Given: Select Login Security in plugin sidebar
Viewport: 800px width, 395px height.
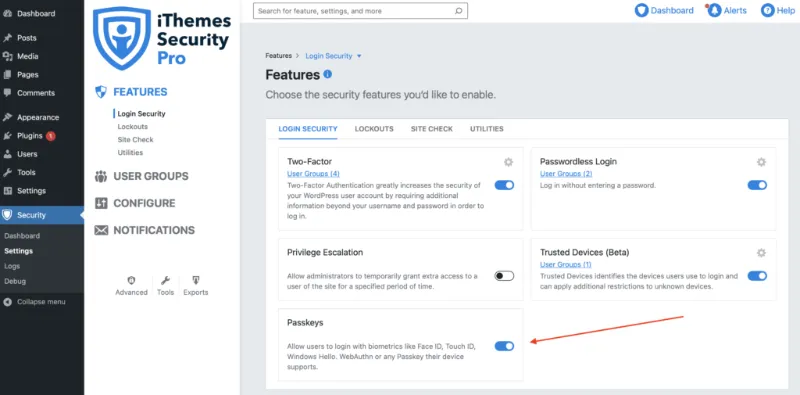Looking at the screenshot, I should (x=141, y=114).
